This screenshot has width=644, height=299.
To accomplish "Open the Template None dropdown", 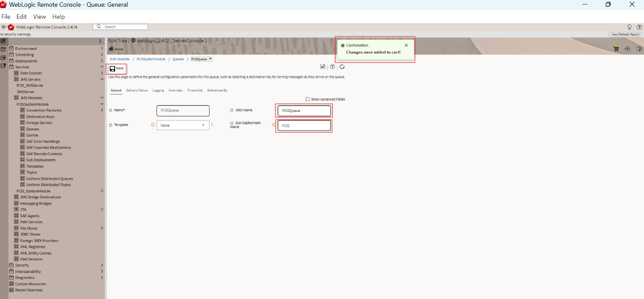I will click(x=183, y=125).
